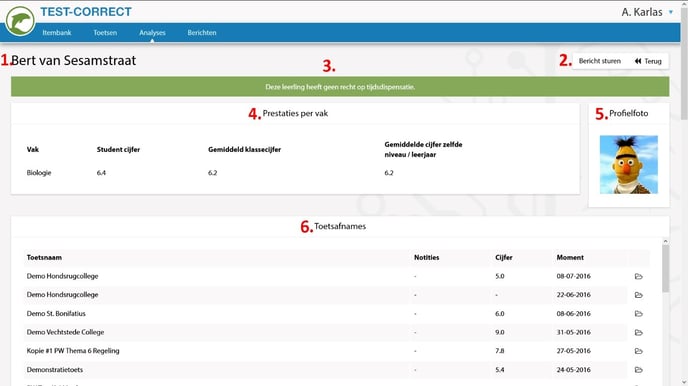Open the Berichten menu
This screenshot has height=386, width=688.
tap(202, 32)
